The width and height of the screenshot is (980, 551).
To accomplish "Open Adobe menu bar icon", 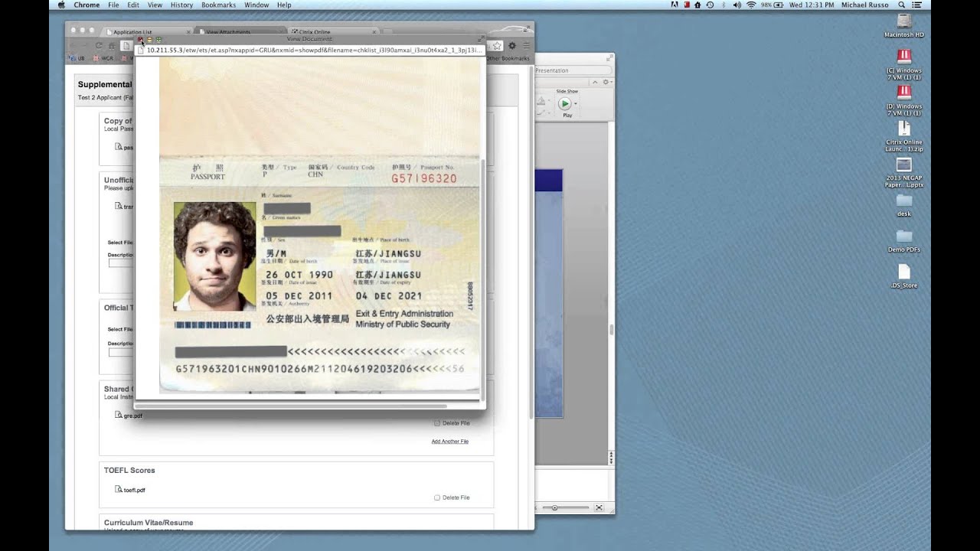I will click(x=674, y=5).
